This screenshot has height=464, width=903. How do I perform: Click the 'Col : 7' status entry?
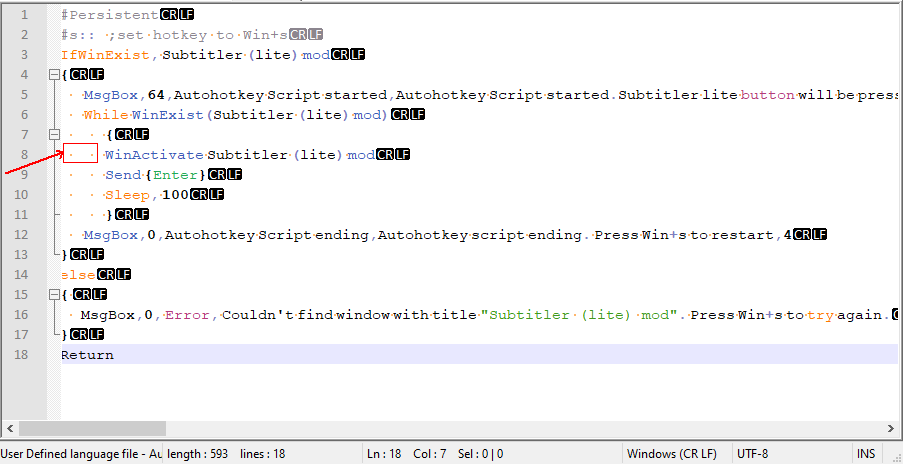(430, 454)
